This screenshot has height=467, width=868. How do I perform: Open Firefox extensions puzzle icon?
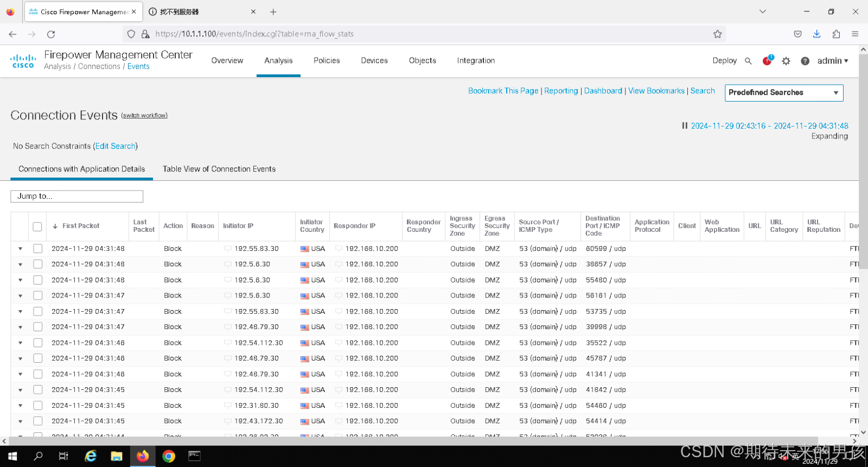pyautogui.click(x=836, y=34)
